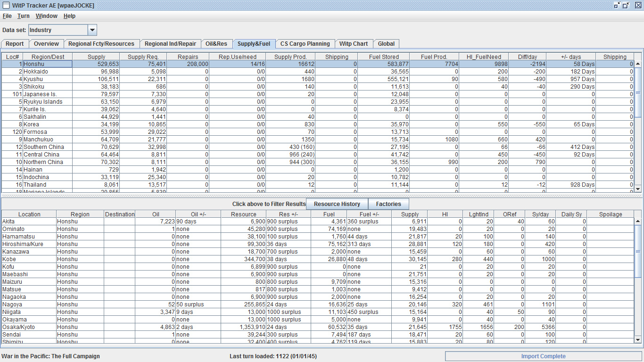Click the Spoilage column header
The width and height of the screenshot is (644, 362).
tap(611, 214)
